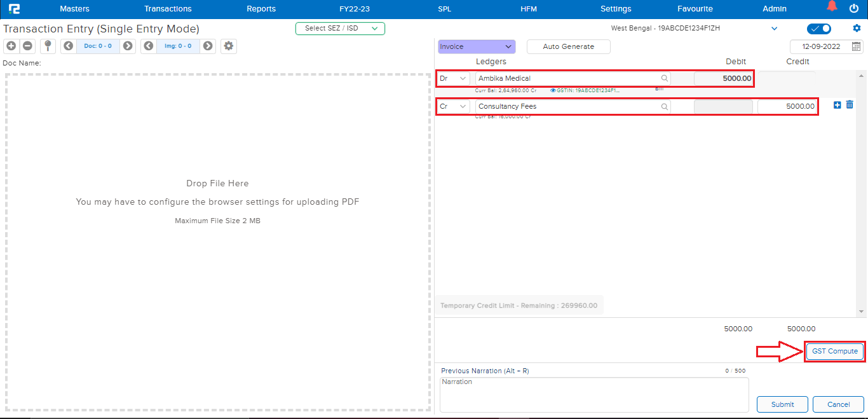
Task: Click inside the Narration text field
Action: 593,394
